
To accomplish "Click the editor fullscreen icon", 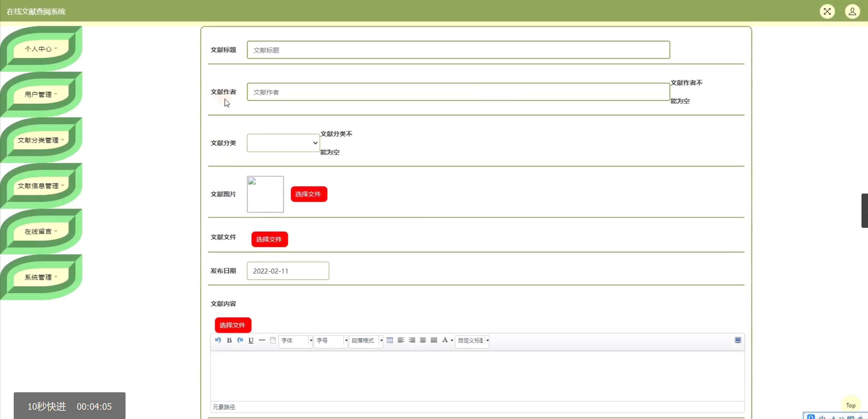I will pos(738,340).
